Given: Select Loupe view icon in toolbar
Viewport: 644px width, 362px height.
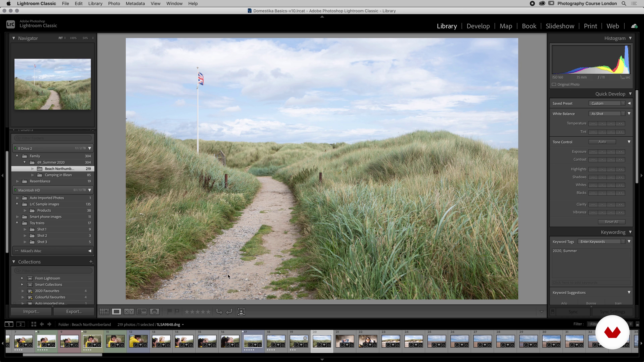Looking at the screenshot, I should coord(116,312).
